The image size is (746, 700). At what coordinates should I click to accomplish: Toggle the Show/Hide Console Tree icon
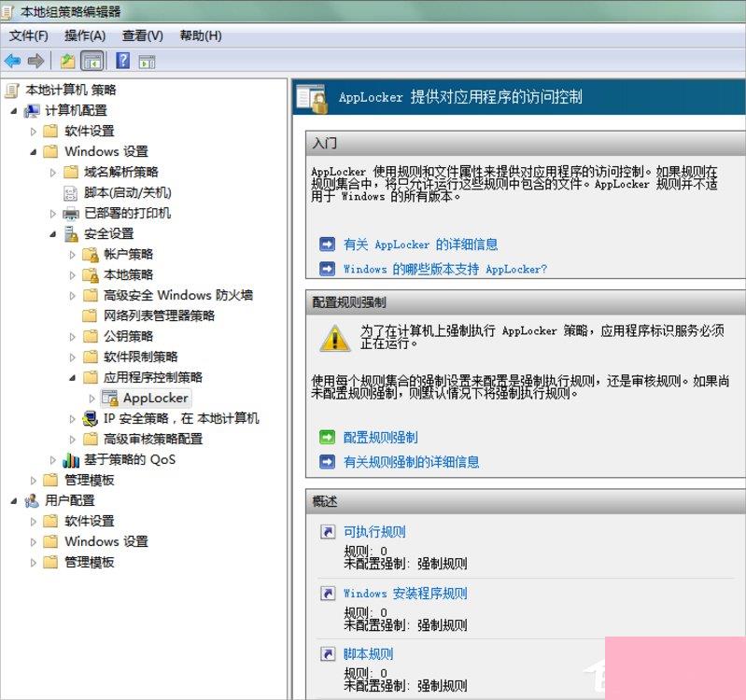[x=91, y=61]
